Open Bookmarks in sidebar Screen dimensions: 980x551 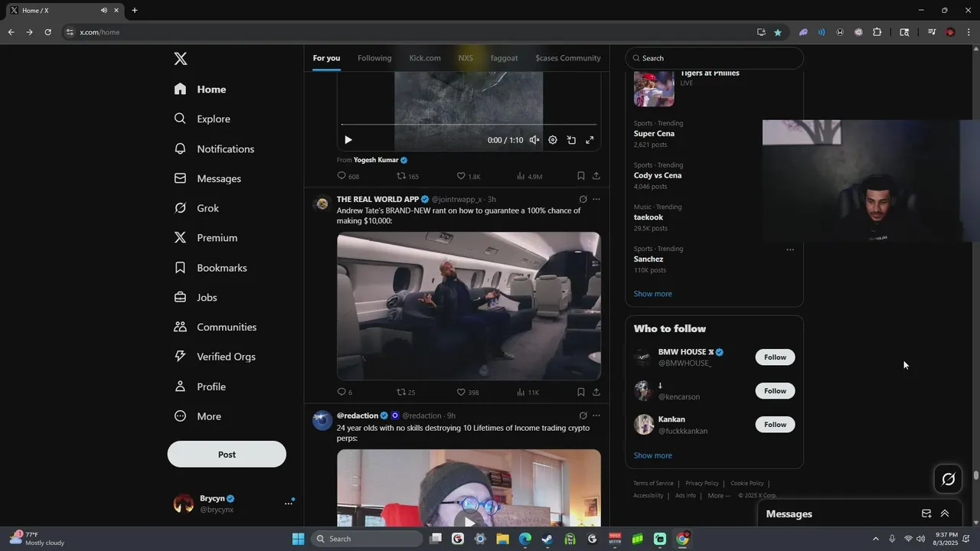click(210, 268)
